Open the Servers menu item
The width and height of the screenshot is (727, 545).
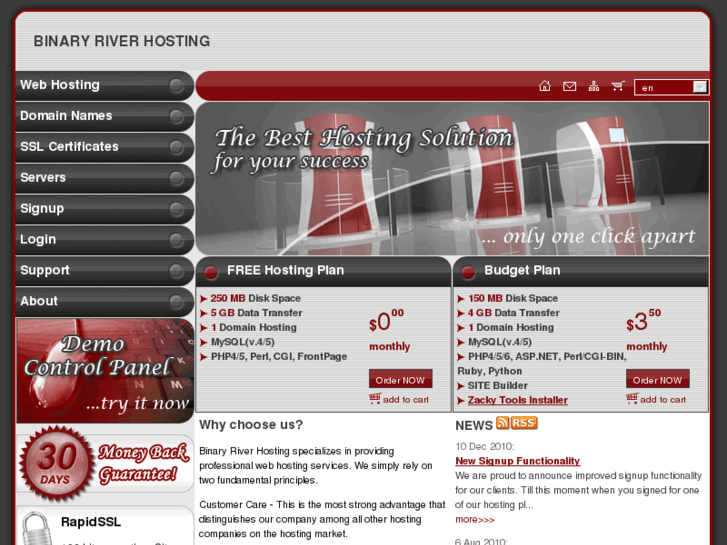click(x=105, y=178)
